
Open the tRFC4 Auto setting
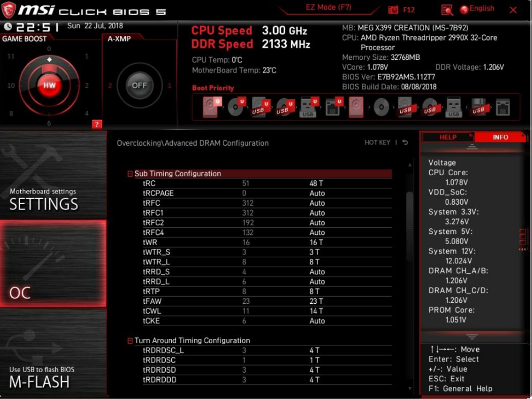pyautogui.click(x=317, y=232)
